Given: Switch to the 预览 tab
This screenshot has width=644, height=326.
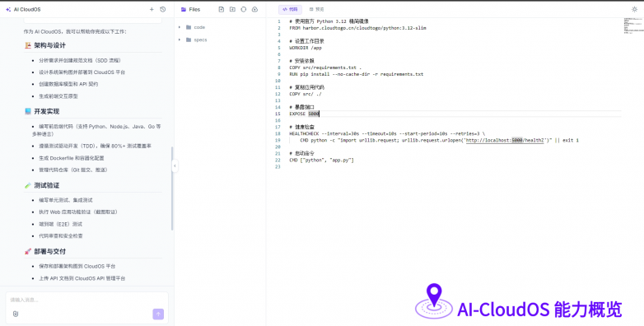Looking at the screenshot, I should [x=317, y=9].
